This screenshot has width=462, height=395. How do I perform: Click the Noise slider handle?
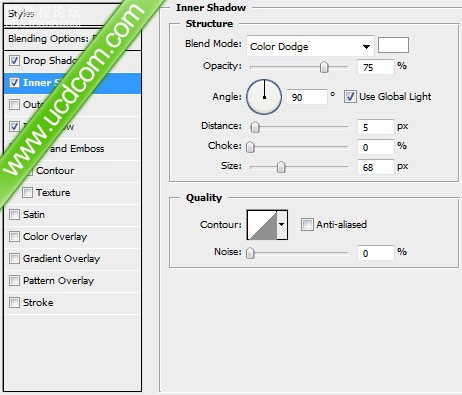coord(250,253)
